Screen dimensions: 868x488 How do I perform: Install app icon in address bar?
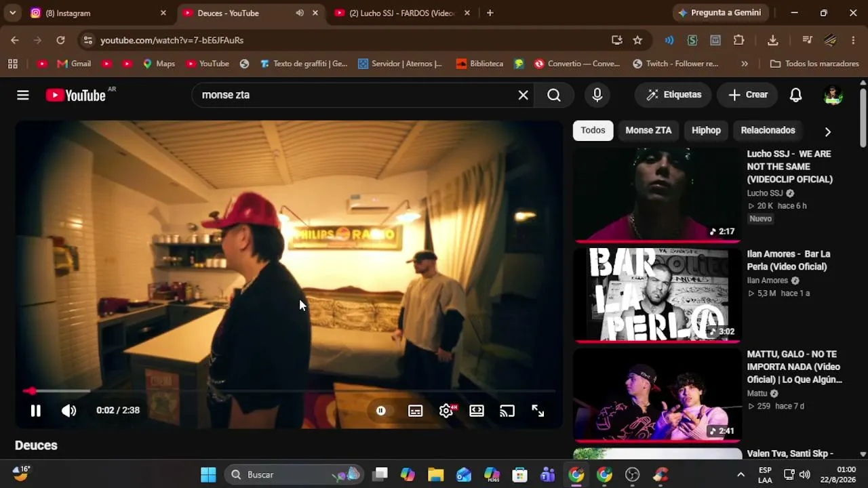pos(617,40)
